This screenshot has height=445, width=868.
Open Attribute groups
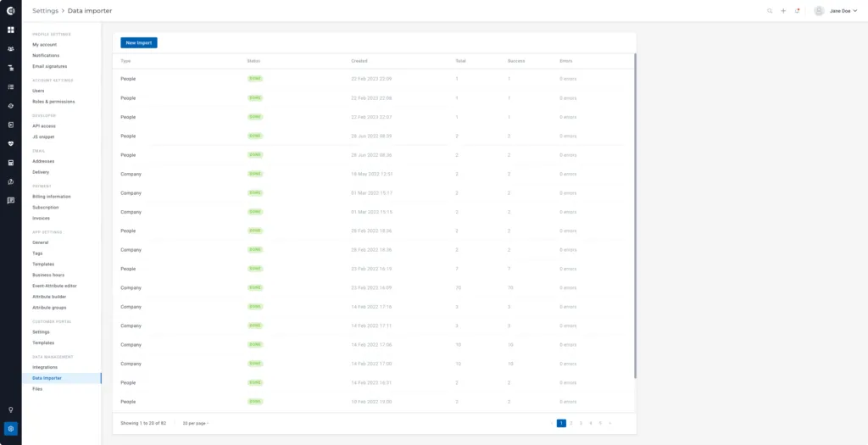click(x=49, y=308)
